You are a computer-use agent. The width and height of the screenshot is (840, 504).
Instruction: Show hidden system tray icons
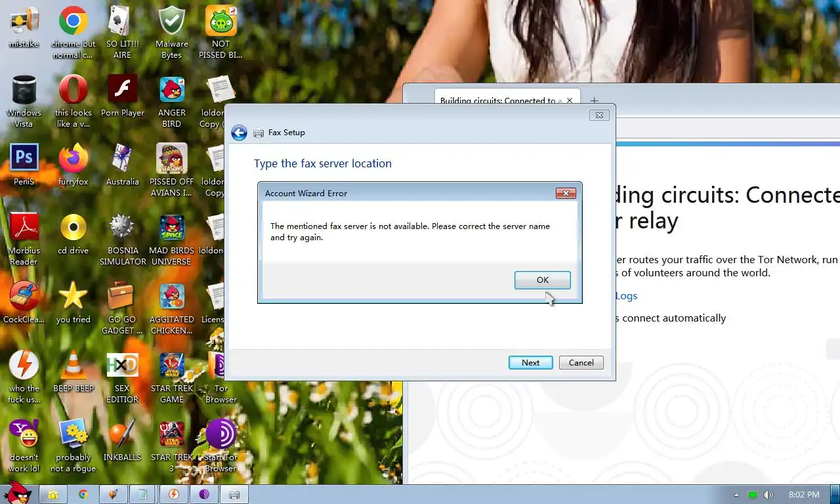[736, 495]
